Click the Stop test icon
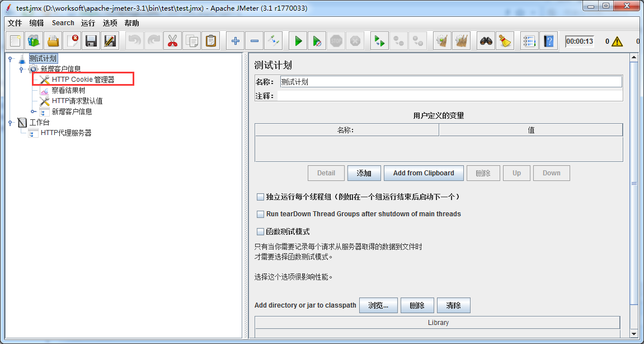This screenshot has height=344, width=644. [x=336, y=41]
